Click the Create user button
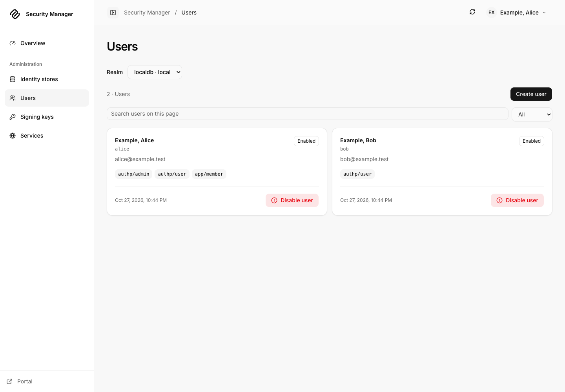Viewport: 565px width, 392px height. point(531,94)
